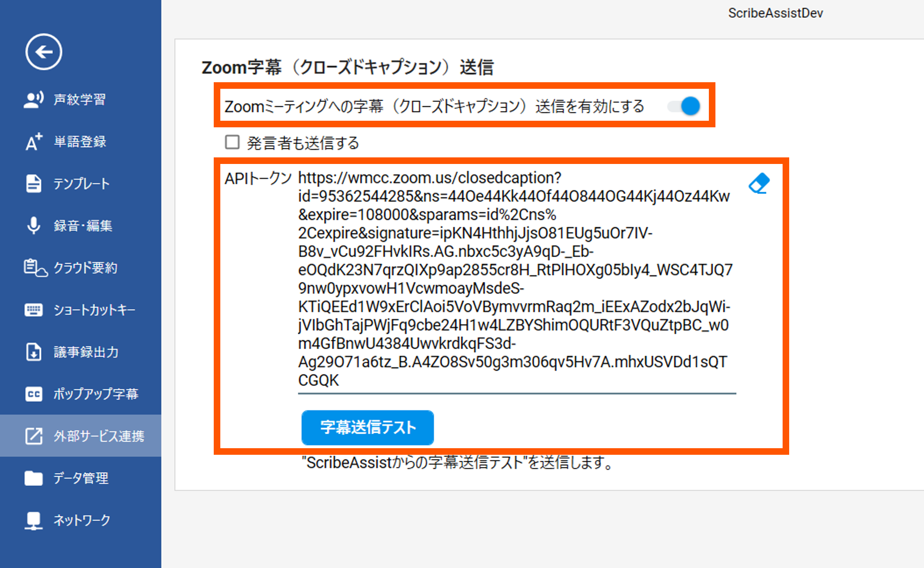Clear API token with eraser icon

click(x=759, y=184)
